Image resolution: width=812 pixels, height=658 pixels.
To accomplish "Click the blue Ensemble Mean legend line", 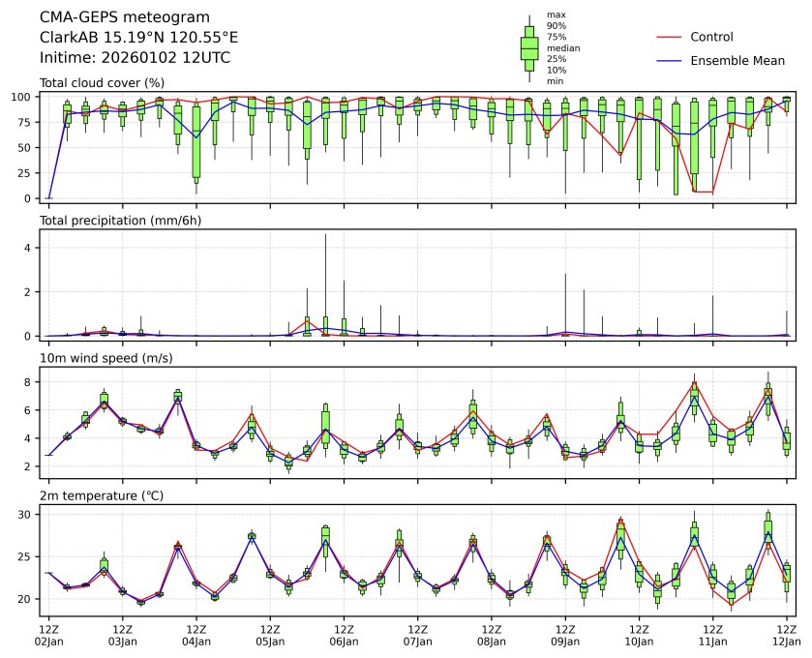I will [x=670, y=60].
